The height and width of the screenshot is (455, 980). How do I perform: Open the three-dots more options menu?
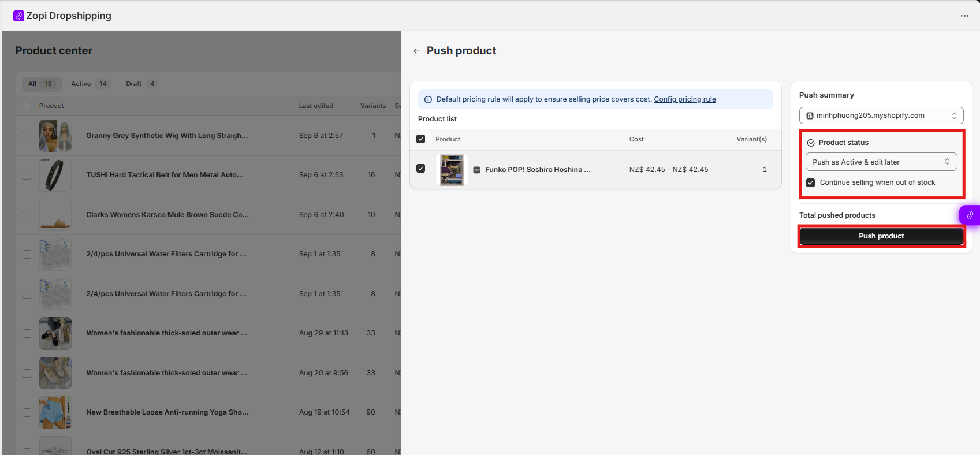click(x=964, y=16)
